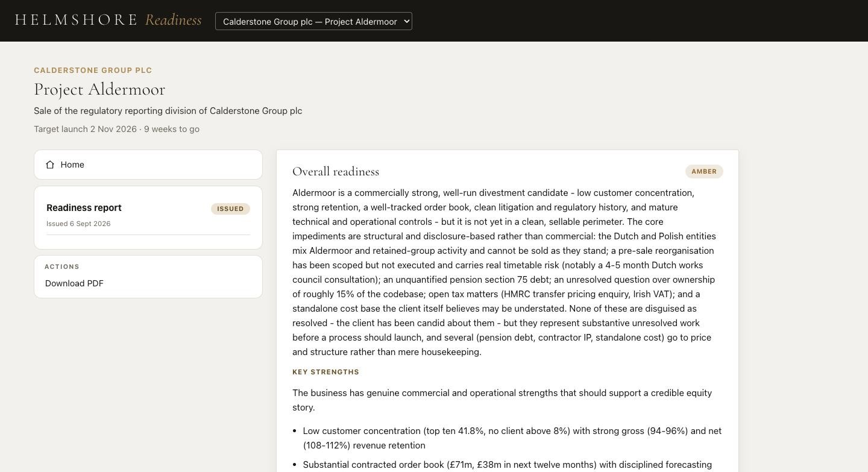Viewport: 868px width, 472px height.
Task: Click the Sale of the regulatory reporting division subtitle
Action: (x=168, y=111)
